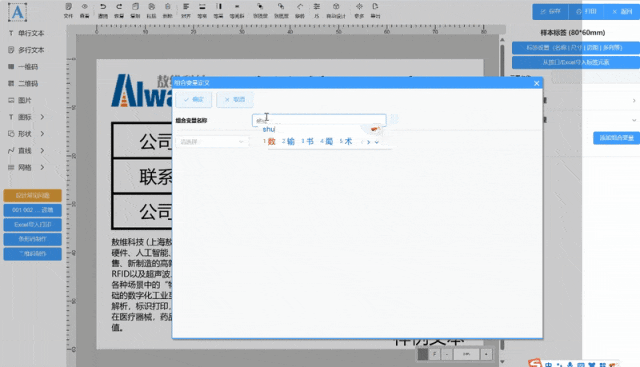Click the undo arrow icon in toolbar
640x367 pixels.
[103, 7]
